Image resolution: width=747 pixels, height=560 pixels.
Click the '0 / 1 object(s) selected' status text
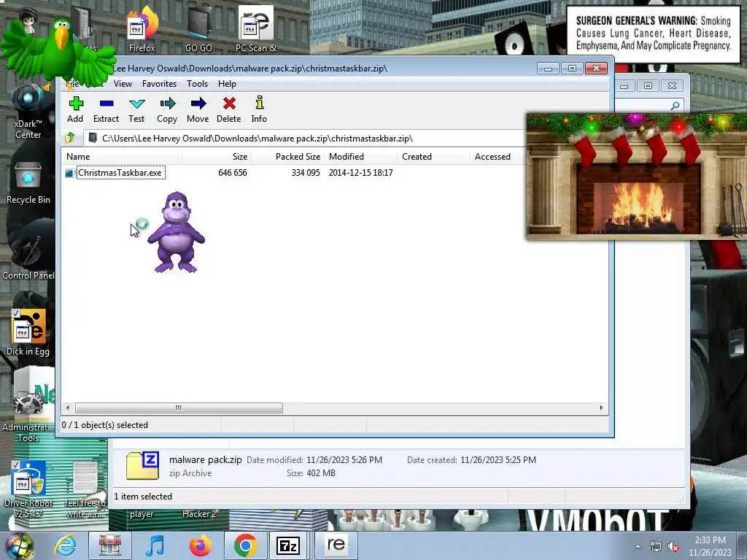[x=105, y=425]
